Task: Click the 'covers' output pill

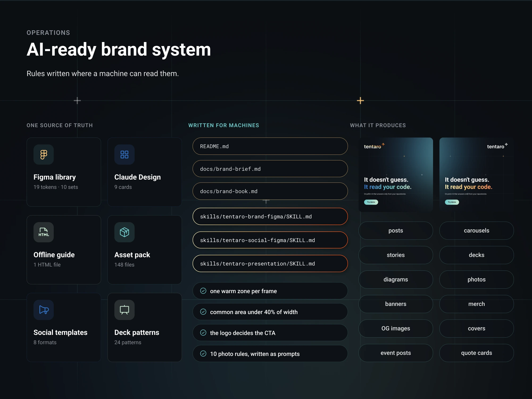Action: (x=477, y=329)
